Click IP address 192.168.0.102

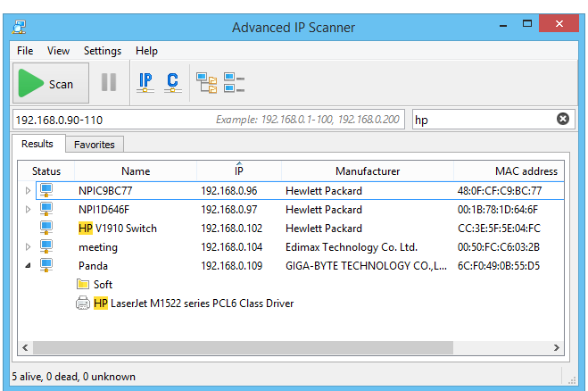coord(232,229)
